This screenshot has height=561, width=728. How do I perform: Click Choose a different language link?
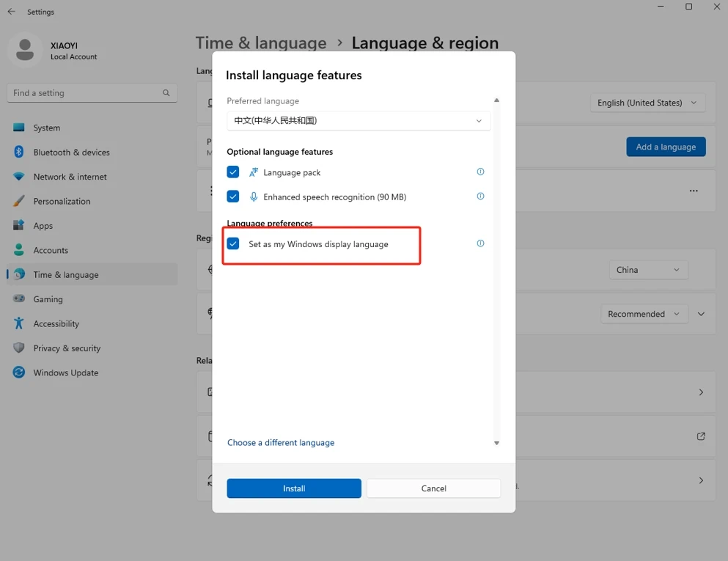(x=281, y=443)
